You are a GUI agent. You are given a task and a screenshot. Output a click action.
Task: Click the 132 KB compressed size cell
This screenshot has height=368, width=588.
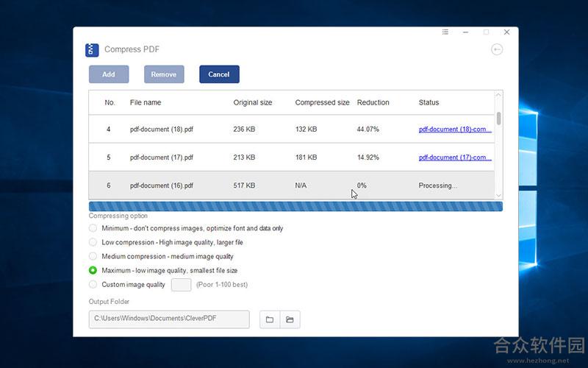[x=306, y=130]
